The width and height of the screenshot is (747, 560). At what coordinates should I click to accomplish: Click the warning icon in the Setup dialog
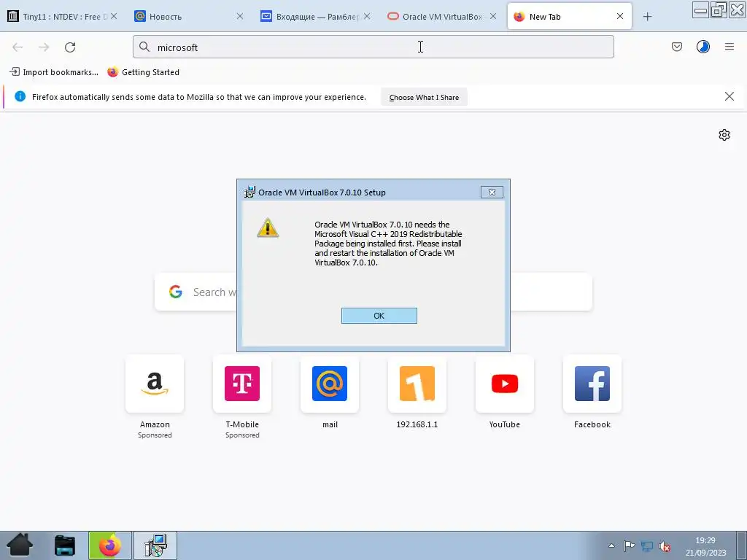tap(268, 227)
